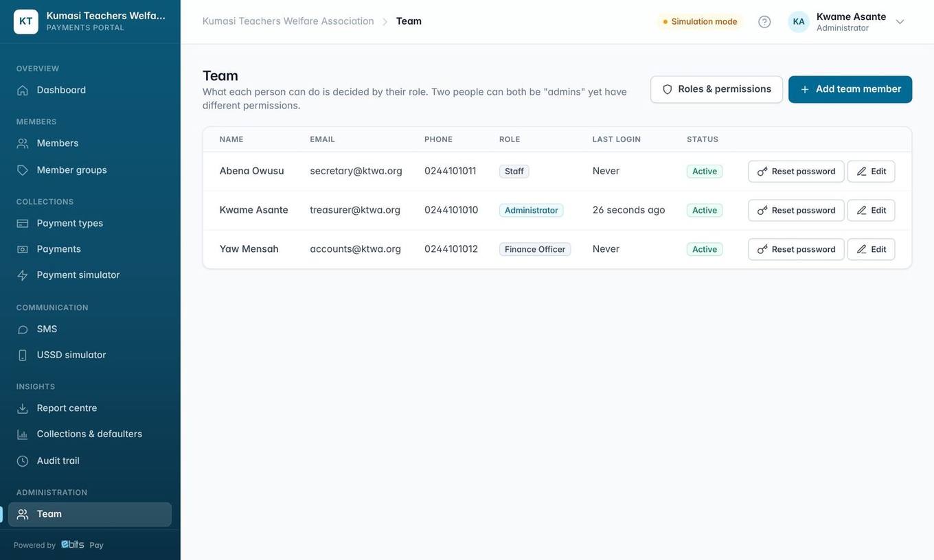This screenshot has height=560, width=934.
Task: Click key icon in Kwame Asante's row
Action: pyautogui.click(x=762, y=211)
